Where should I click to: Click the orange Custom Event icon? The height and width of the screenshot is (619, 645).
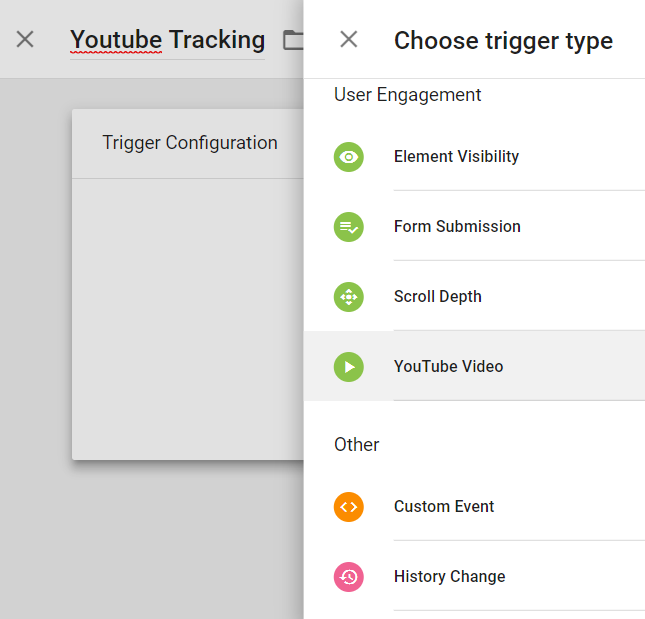pyautogui.click(x=348, y=507)
